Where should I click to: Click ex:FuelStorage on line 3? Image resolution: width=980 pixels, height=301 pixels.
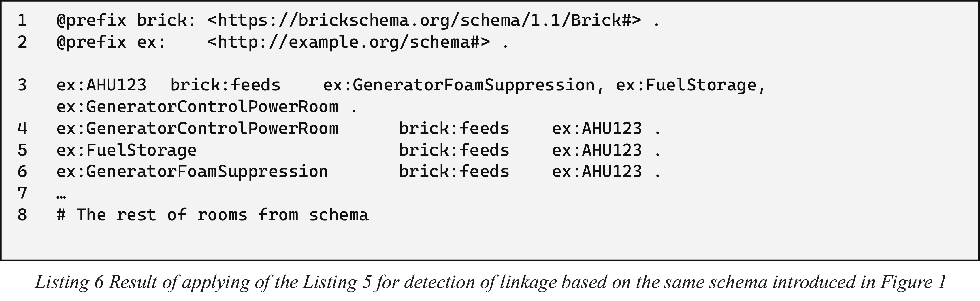click(686, 86)
